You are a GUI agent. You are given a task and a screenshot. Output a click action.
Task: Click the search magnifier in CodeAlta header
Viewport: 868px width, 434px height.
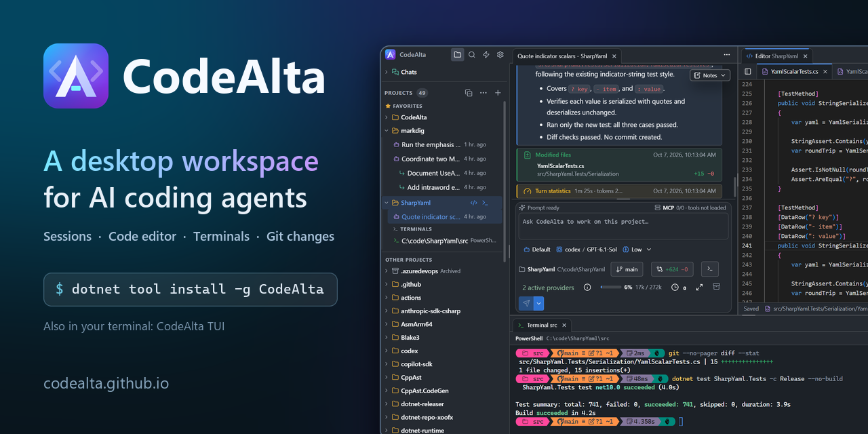click(x=472, y=55)
